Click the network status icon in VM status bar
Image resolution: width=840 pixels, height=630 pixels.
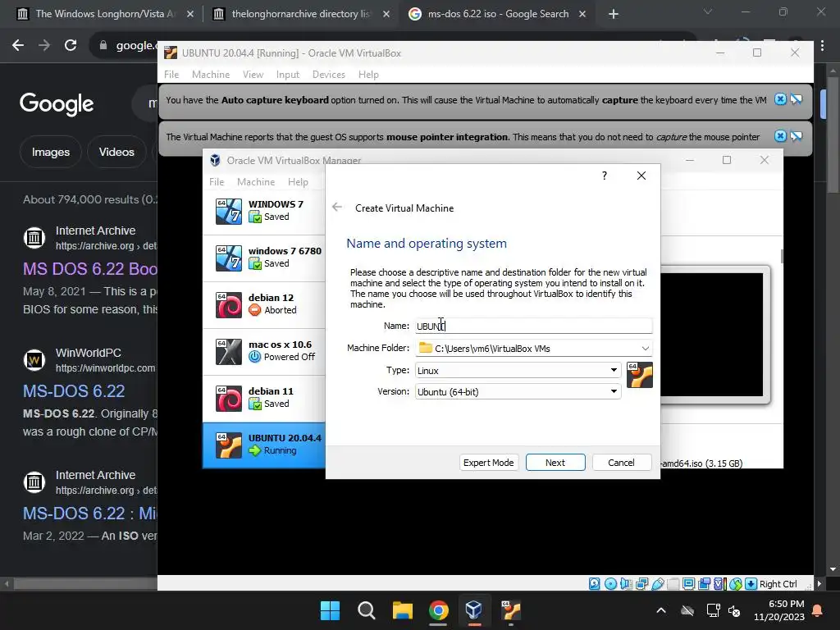pyautogui.click(x=641, y=583)
